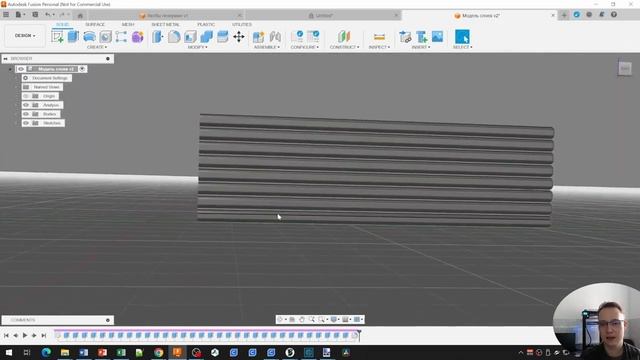Expand the INSPECT menu dropdown
The image size is (640, 360).
pos(379,47)
